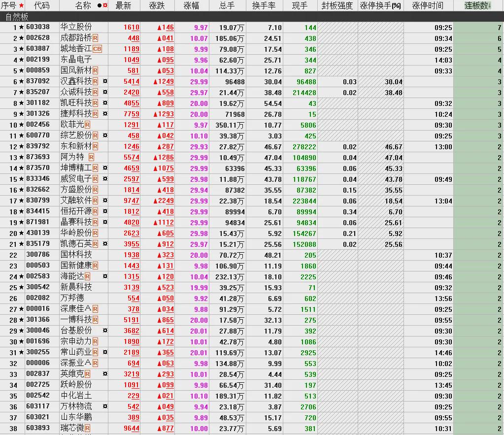Select stock code 835179
This screenshot has width=504, height=435.
tap(38, 244)
